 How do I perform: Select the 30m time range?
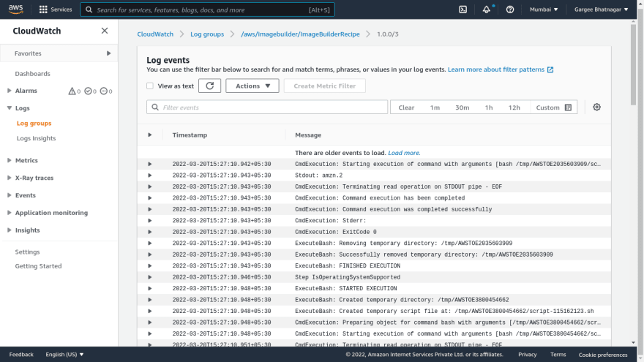coord(462,108)
